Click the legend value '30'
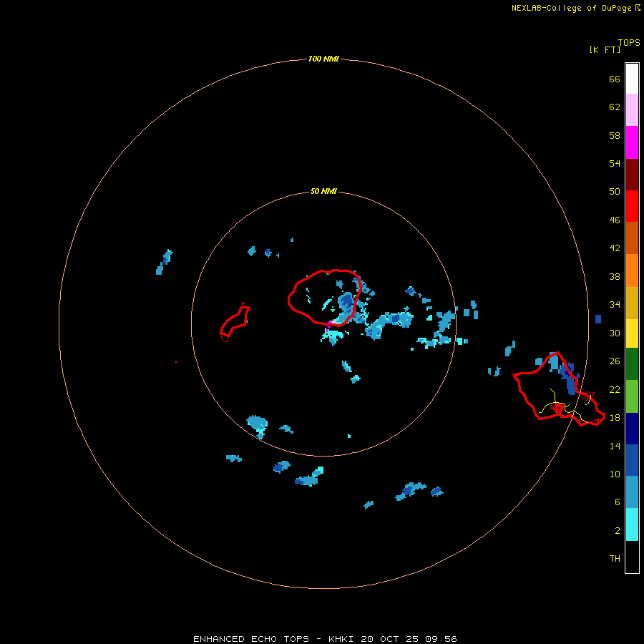This screenshot has width=644, height=644. [615, 333]
